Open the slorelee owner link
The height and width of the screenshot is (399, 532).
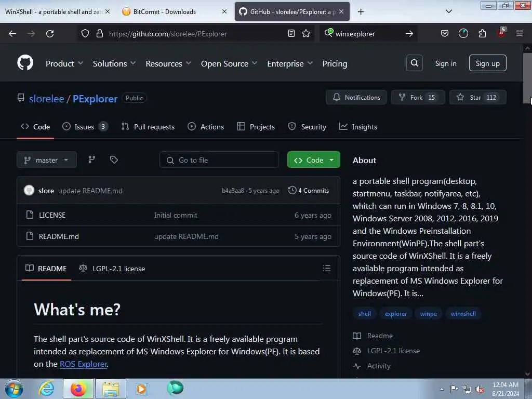click(46, 99)
